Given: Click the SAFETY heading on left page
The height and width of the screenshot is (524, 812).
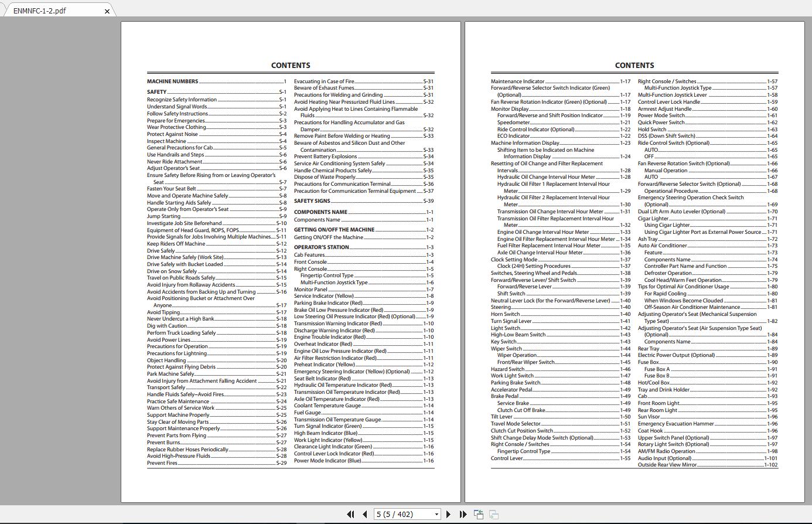Looking at the screenshot, I should tap(217, 92).
